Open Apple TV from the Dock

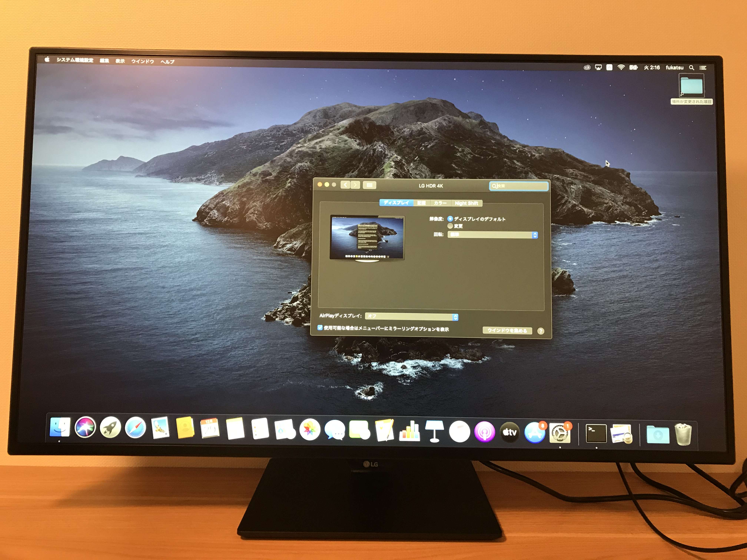tap(510, 432)
